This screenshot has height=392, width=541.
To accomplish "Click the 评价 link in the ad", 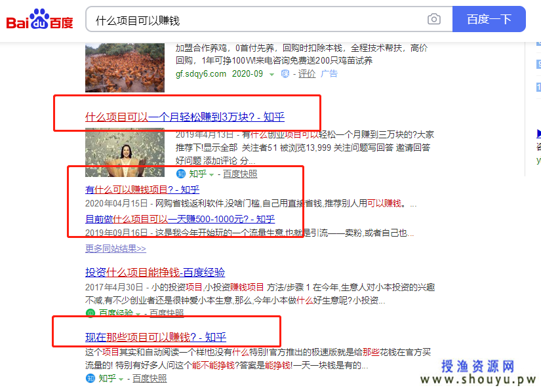I will [307, 74].
